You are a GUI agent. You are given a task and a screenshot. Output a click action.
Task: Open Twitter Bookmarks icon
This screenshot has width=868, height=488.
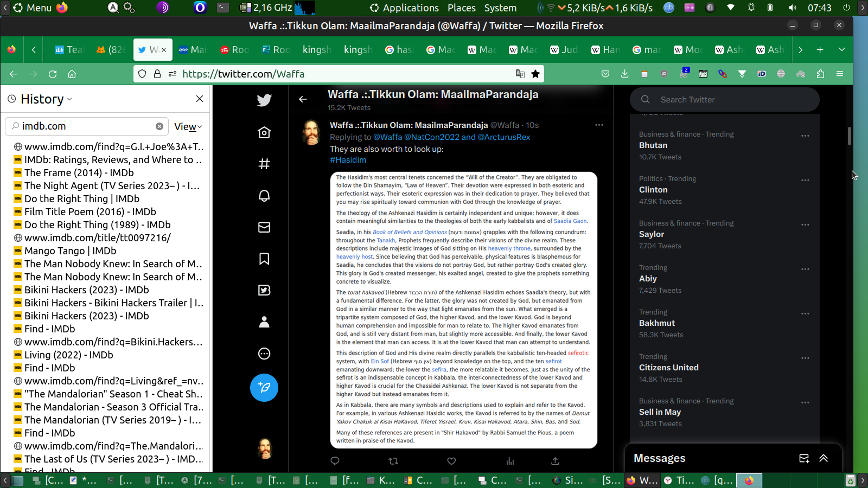click(264, 259)
